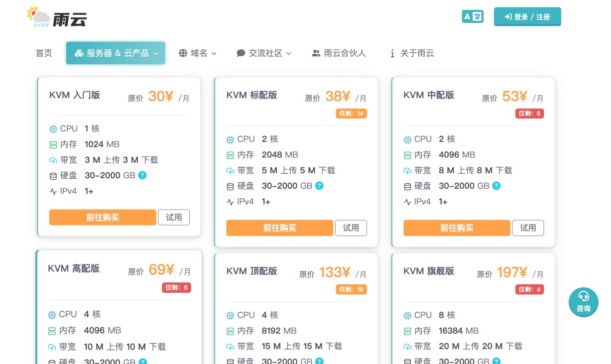This screenshot has width=611, height=364.
Task: Click the 仅剩: 6 stock badge
Action: point(176,288)
